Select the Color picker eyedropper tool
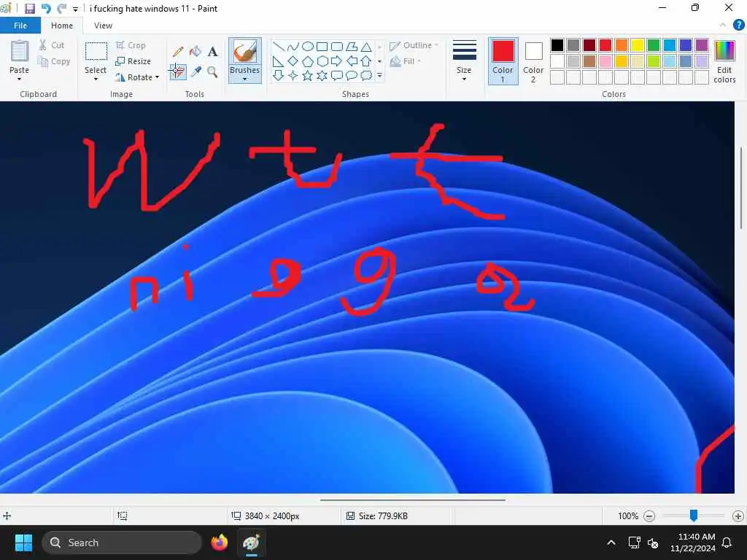 196,72
